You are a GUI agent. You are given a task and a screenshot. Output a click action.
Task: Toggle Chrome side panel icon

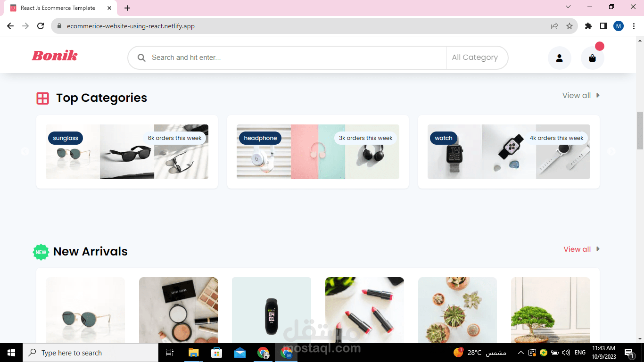point(603,26)
